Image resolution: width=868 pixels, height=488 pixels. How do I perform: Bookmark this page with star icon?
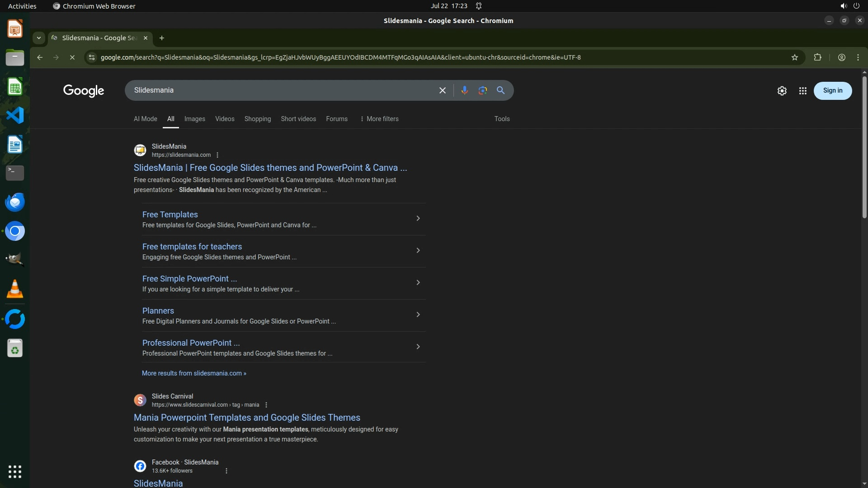pyautogui.click(x=794, y=57)
